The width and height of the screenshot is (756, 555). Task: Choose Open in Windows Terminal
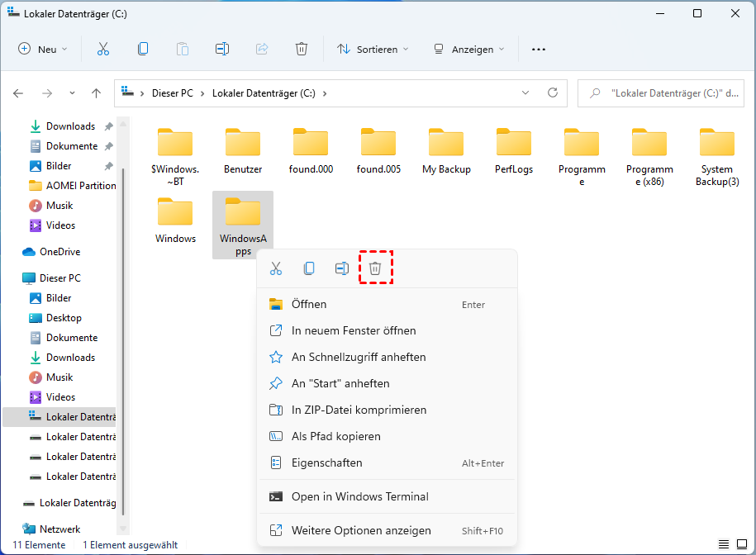pos(387,496)
